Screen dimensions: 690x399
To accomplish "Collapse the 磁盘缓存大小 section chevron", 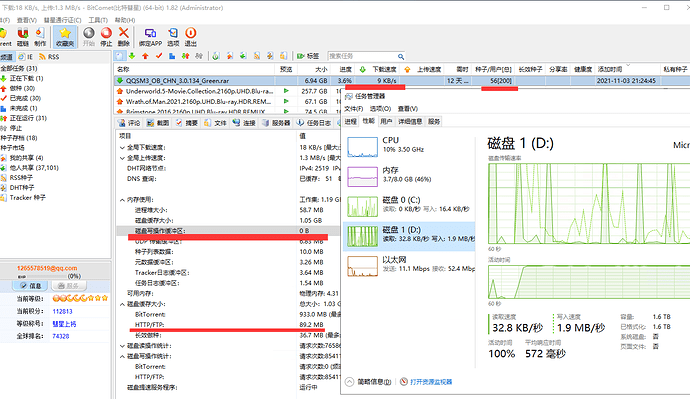I will coord(122,304).
